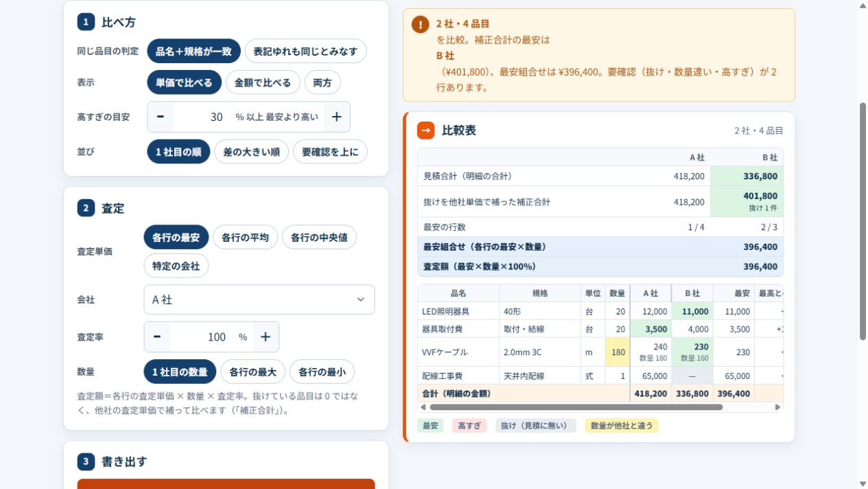The image size is (868, 489).
Task: Select 表記ゆれも同じとみなす option
Action: tap(305, 51)
